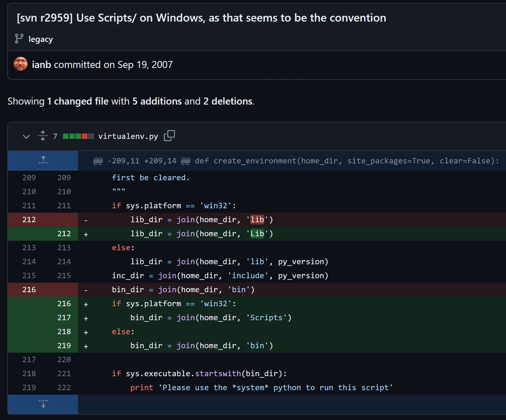Click the green diff stat squares
The image size is (506, 420).
click(71, 136)
